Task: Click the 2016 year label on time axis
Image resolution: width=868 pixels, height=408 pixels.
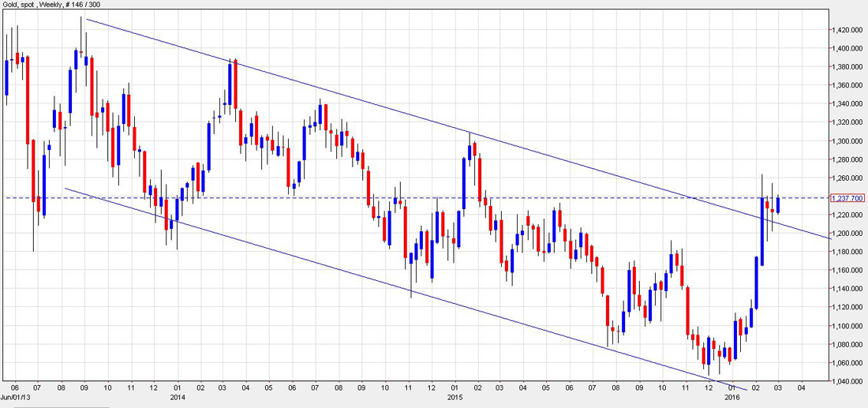Action: [x=731, y=397]
